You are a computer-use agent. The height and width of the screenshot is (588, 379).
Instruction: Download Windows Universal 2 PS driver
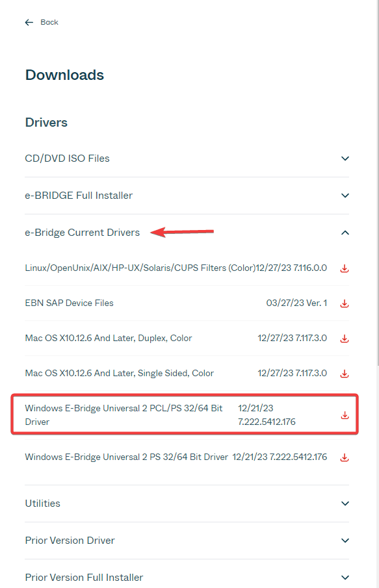click(345, 457)
